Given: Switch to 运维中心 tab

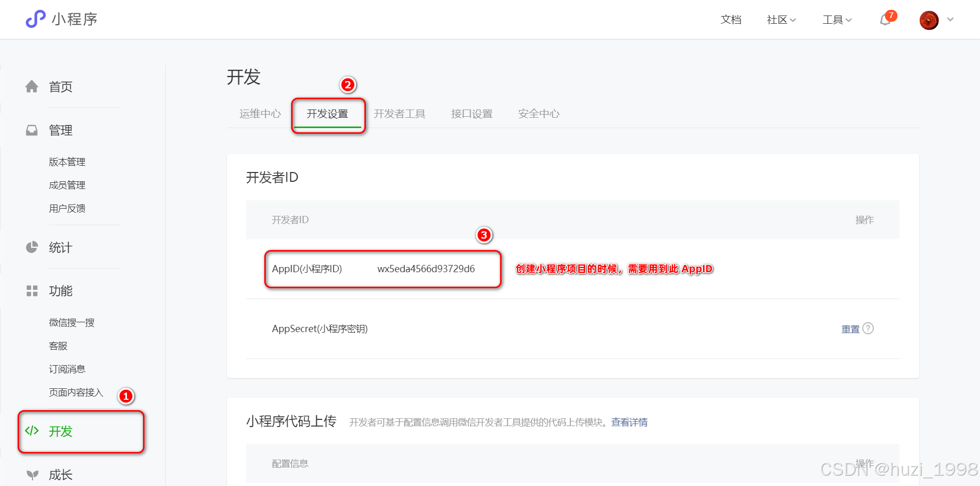Looking at the screenshot, I should (260, 114).
